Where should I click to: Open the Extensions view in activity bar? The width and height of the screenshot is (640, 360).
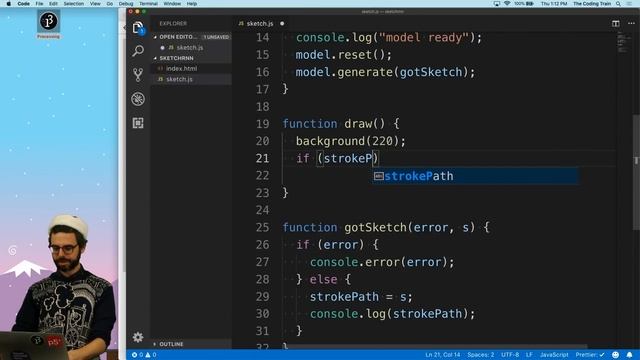click(138, 123)
